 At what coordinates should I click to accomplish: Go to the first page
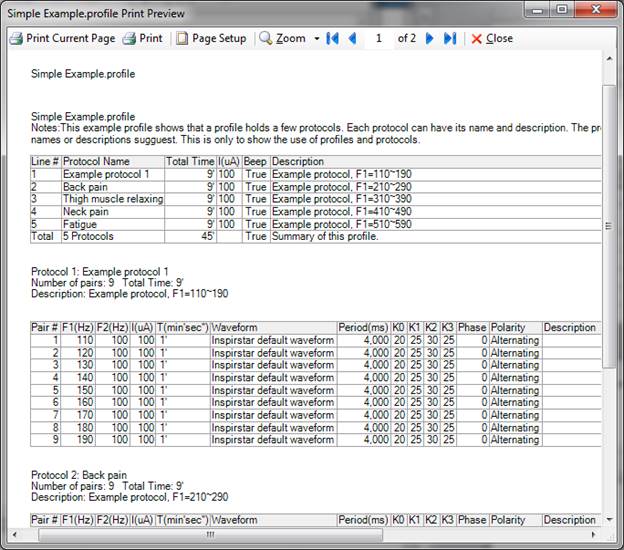(x=333, y=38)
